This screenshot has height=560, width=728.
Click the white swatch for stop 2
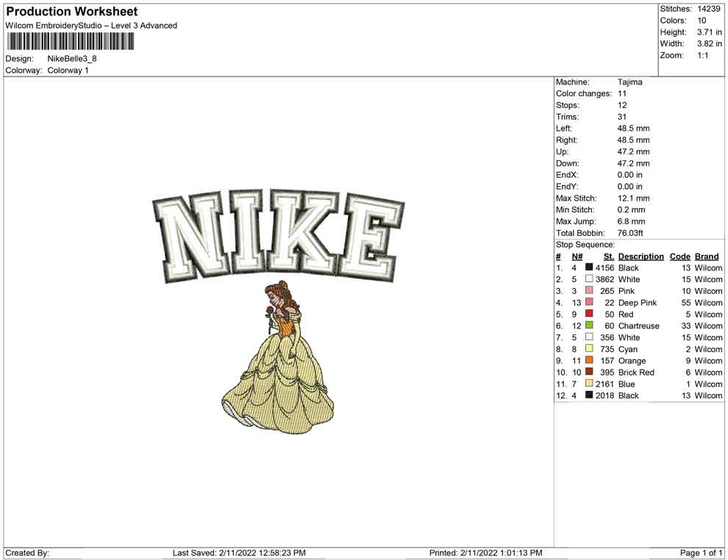589,279
